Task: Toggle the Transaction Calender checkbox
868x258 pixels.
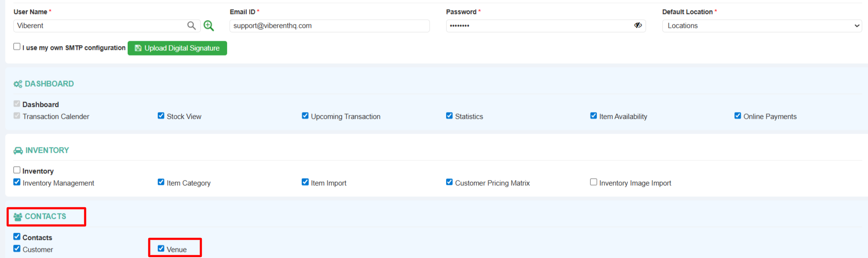Action: 17,115
